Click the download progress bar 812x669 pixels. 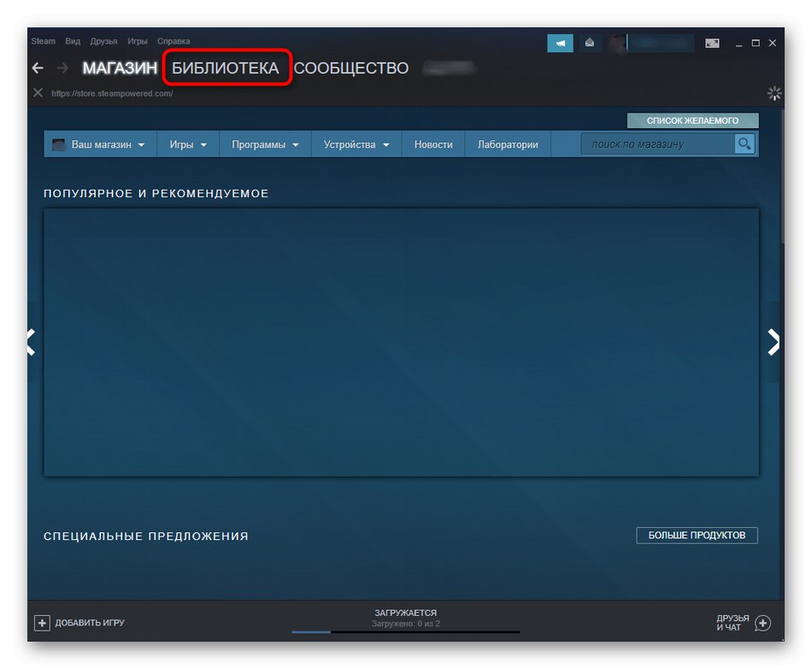(x=405, y=631)
